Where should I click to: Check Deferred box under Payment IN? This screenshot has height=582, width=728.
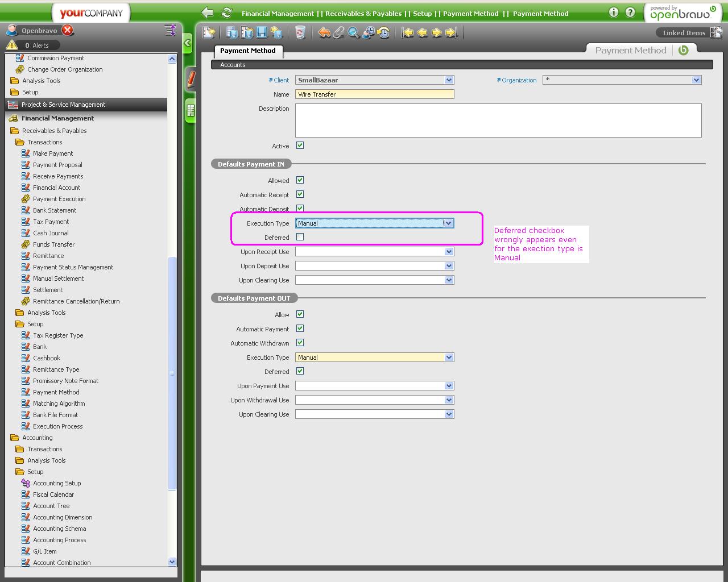(300, 237)
